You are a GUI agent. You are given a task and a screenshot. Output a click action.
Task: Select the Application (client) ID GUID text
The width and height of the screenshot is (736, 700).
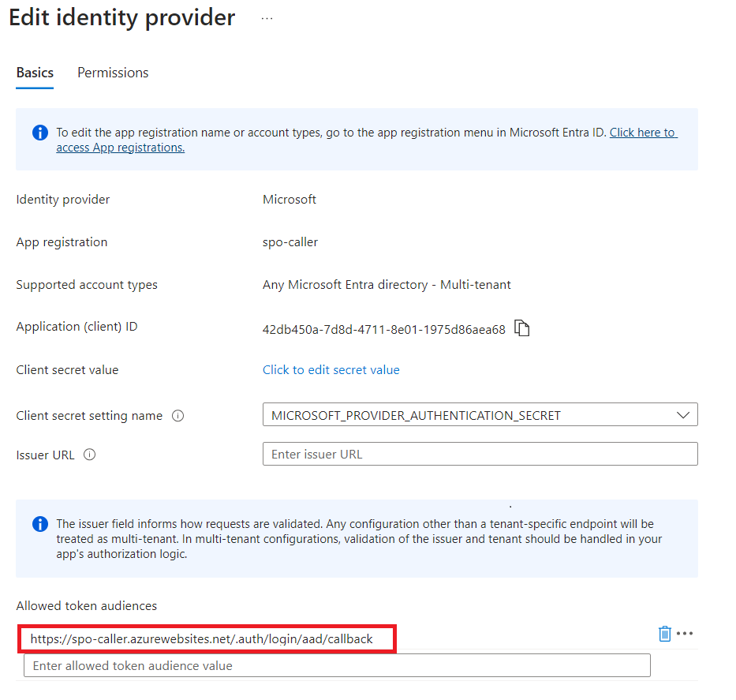coord(383,330)
